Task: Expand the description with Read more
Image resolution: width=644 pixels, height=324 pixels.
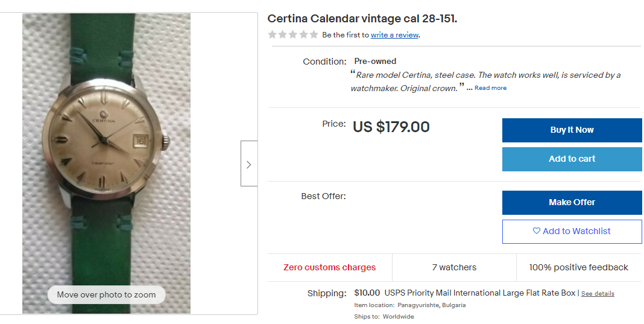Action: 490,88
